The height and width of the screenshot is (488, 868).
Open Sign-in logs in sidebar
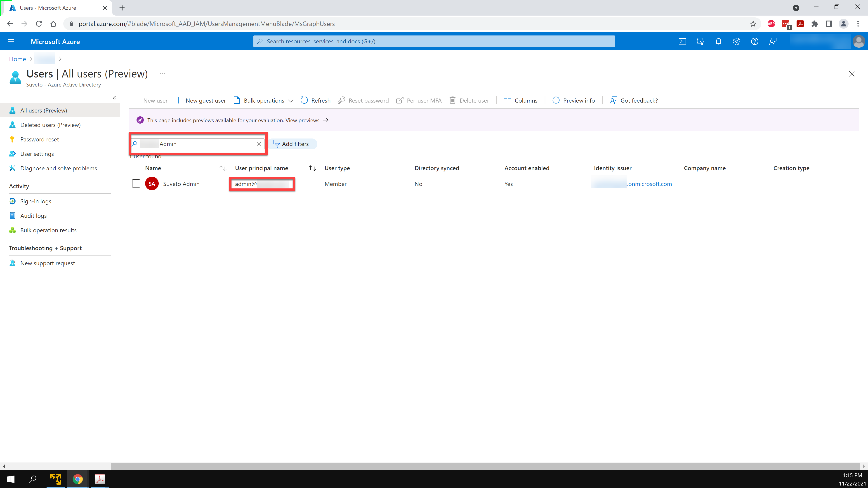pyautogui.click(x=35, y=201)
